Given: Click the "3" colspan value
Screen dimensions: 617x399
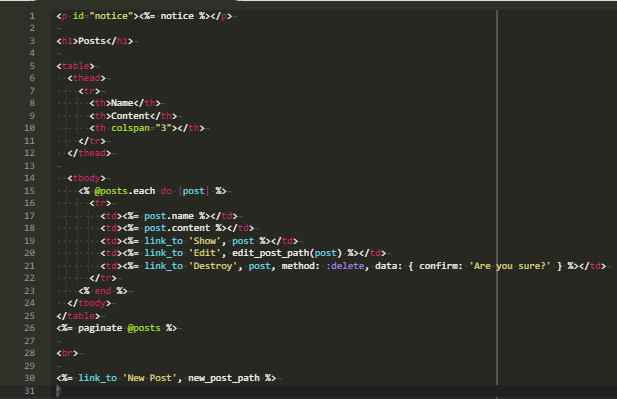Looking at the screenshot, I should 163,128.
